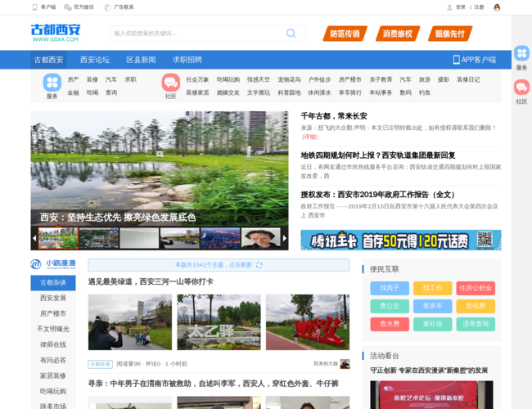The width and height of the screenshot is (532, 409).
Task: Click the 注册 link
Action: (x=479, y=7)
